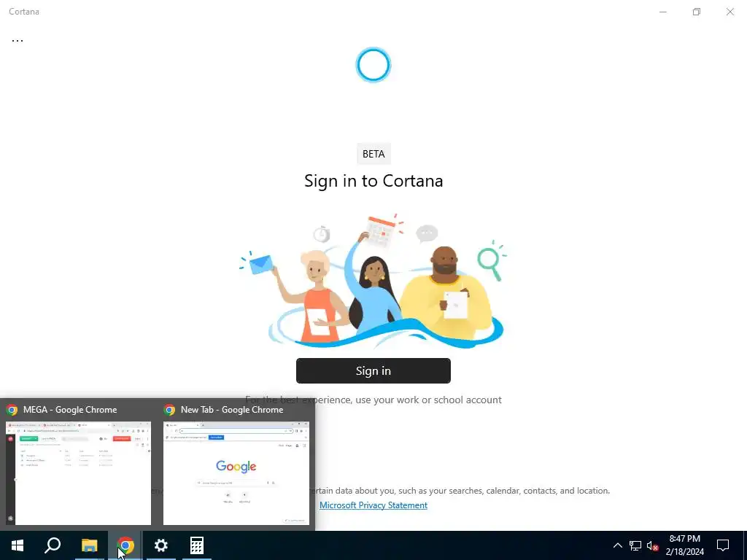Open the Calculator taskbar icon
Screen dimensions: 747x560
coord(197,545)
